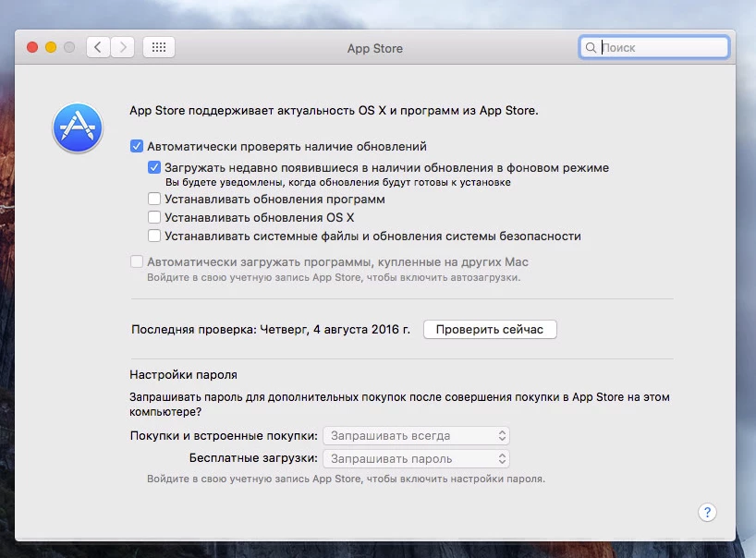Click the App Store window title
Image resolution: width=756 pixels, height=558 pixels.
click(375, 49)
